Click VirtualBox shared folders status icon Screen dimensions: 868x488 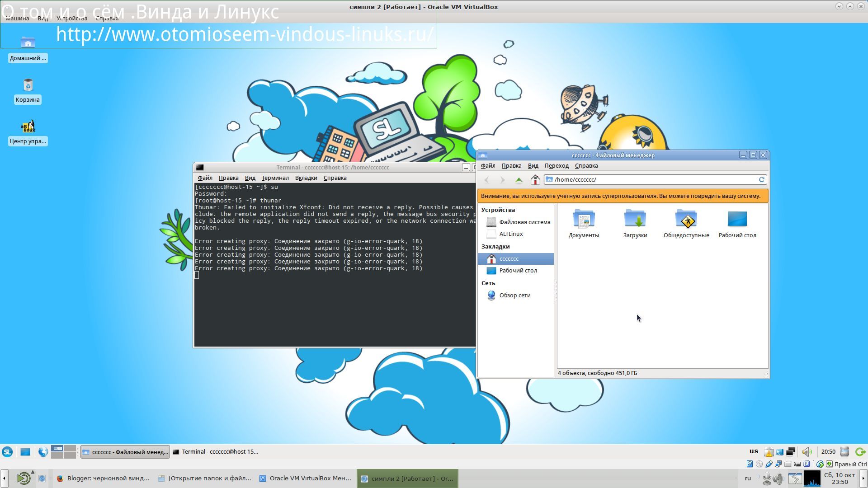point(788,464)
